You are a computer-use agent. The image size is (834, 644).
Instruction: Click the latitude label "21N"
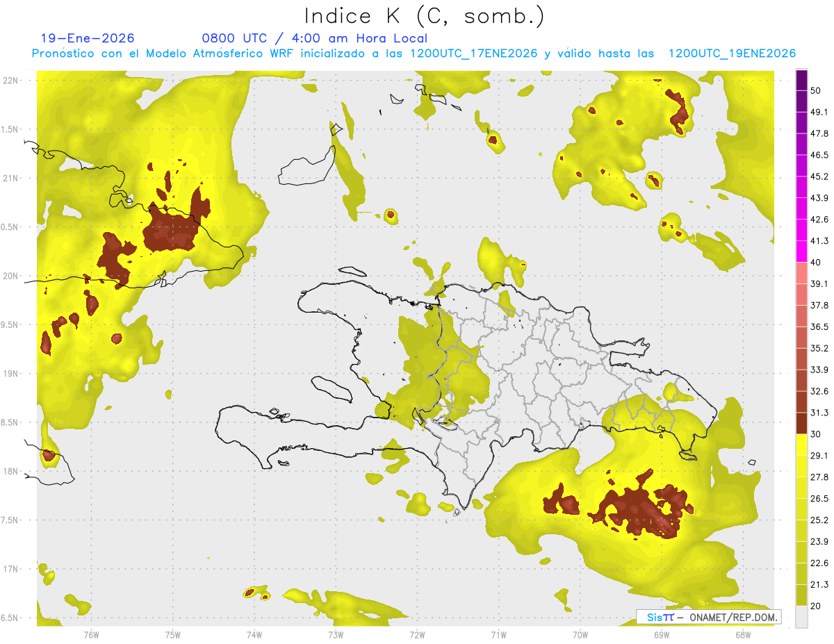[x=11, y=178]
